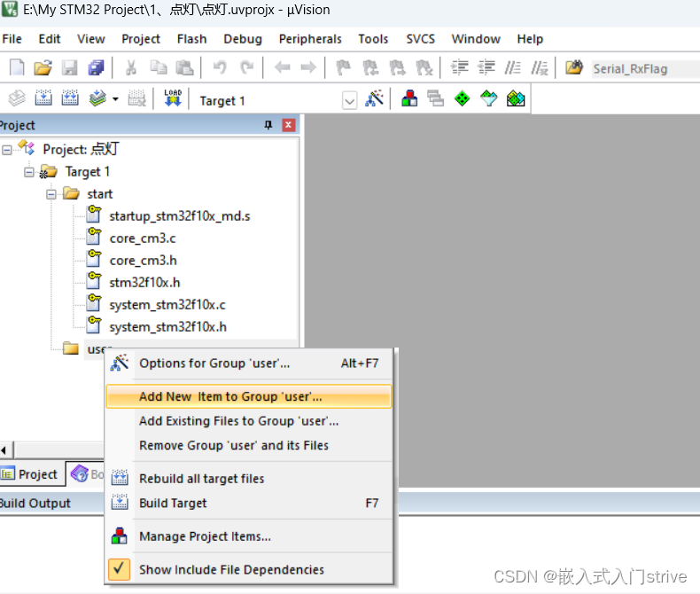
Task: Select system_stm32f10x.c file
Action: 167,305
